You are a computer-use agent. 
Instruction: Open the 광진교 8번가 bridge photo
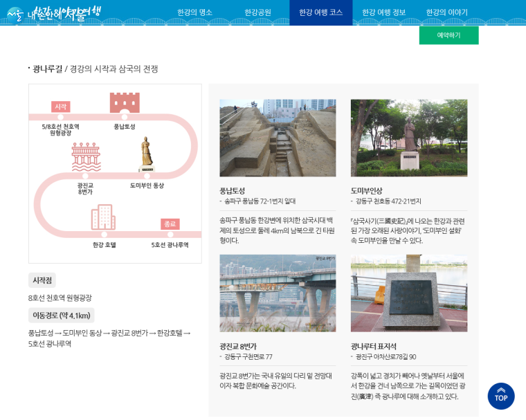click(278, 293)
